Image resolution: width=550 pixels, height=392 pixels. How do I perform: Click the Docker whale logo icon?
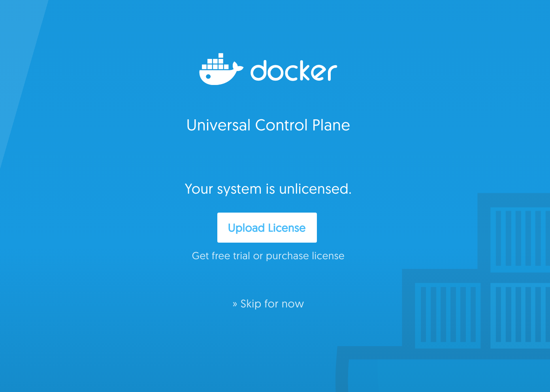point(221,69)
